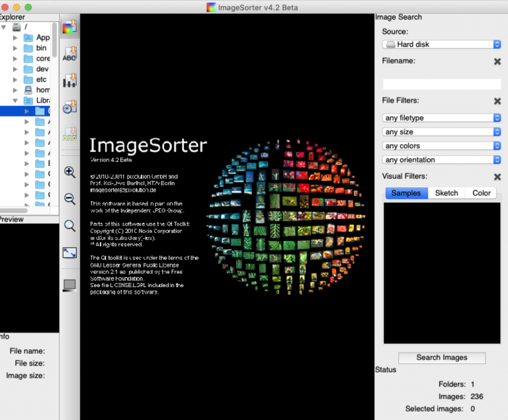The image size is (508, 420).
Task: Select the root drive '/' item
Action: pos(20,27)
